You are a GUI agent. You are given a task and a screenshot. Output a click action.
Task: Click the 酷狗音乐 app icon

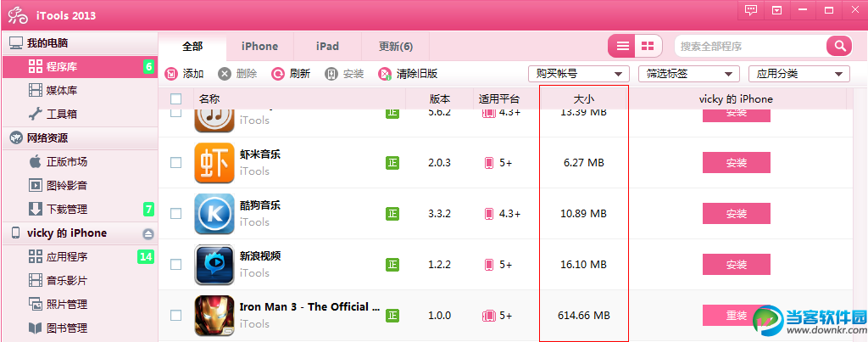pos(214,214)
